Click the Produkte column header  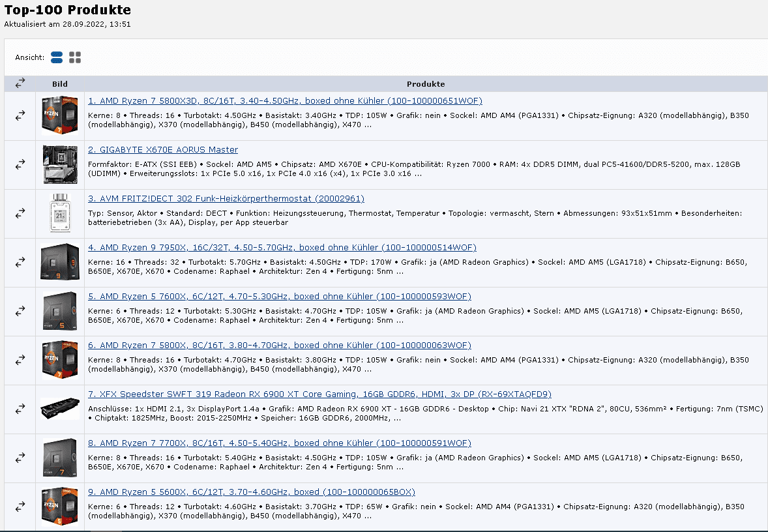(426, 84)
